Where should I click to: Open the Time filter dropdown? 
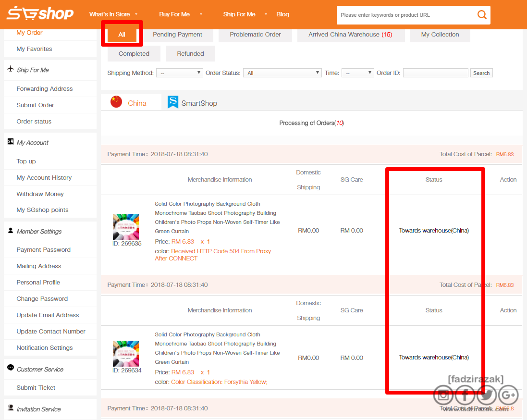[357, 73]
